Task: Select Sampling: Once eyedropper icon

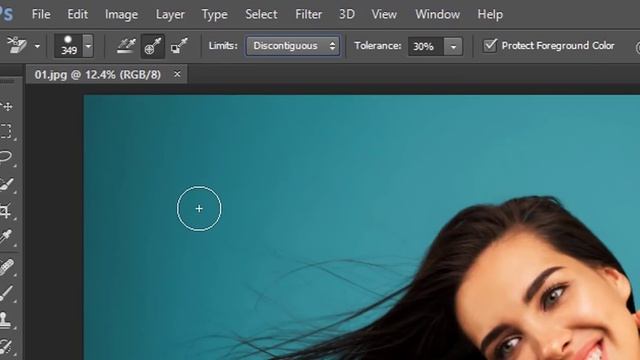Action: (153, 46)
